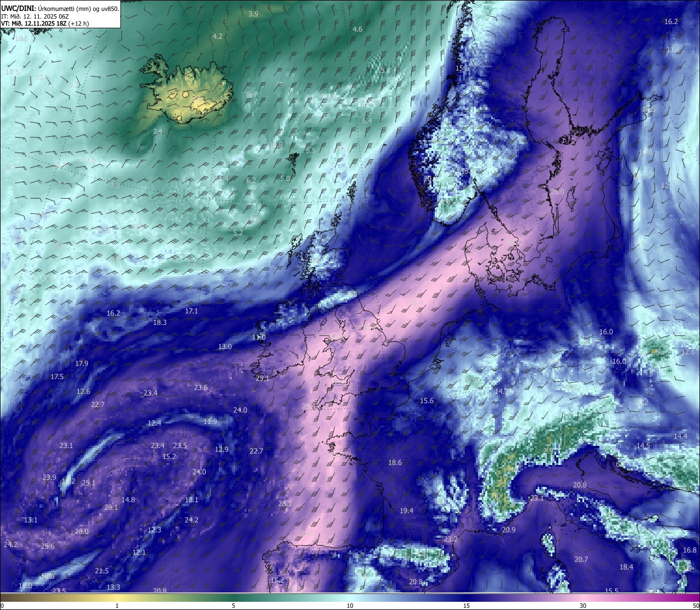Click the 26.1 value on the map
Screen dimensions: 700x610
(110, 507)
